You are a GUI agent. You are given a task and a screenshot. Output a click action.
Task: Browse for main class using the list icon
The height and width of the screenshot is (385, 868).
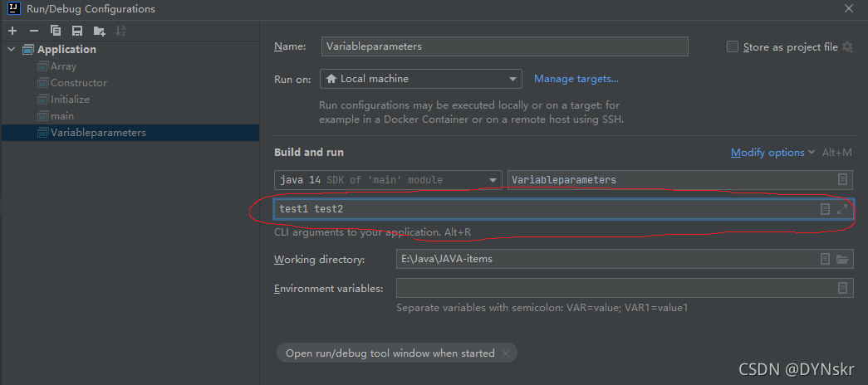842,180
